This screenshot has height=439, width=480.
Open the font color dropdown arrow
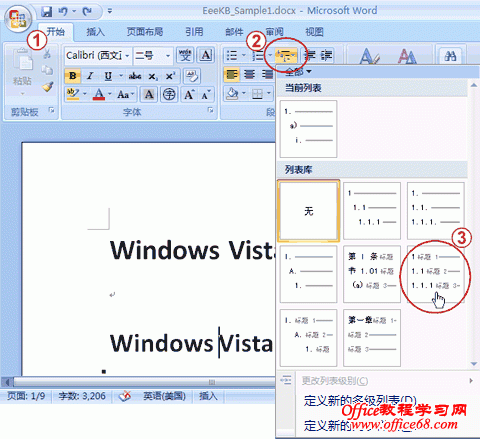[x=110, y=94]
